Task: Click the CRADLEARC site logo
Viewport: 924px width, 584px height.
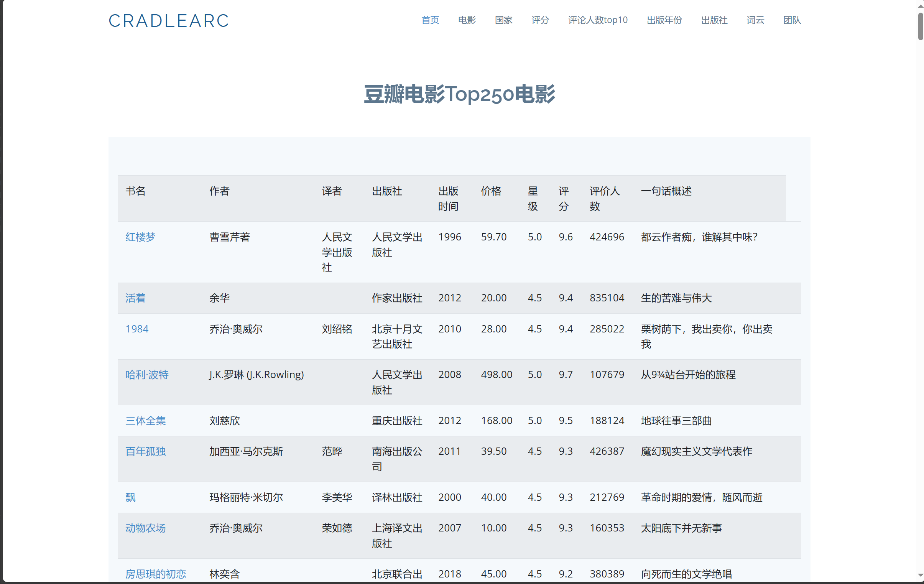Action: click(168, 21)
